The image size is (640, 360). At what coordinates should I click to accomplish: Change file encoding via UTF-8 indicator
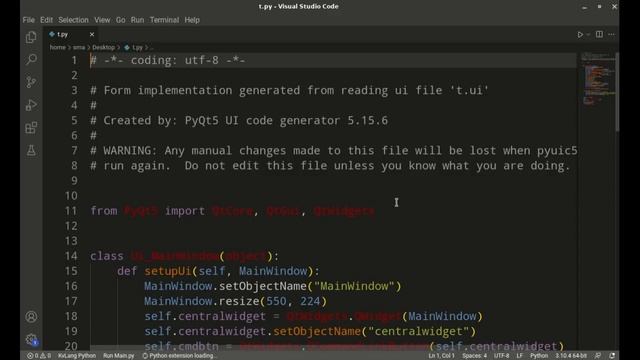(x=502, y=356)
